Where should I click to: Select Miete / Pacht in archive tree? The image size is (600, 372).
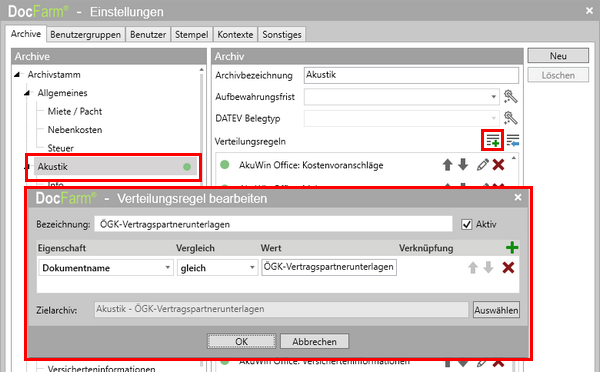coord(75,111)
